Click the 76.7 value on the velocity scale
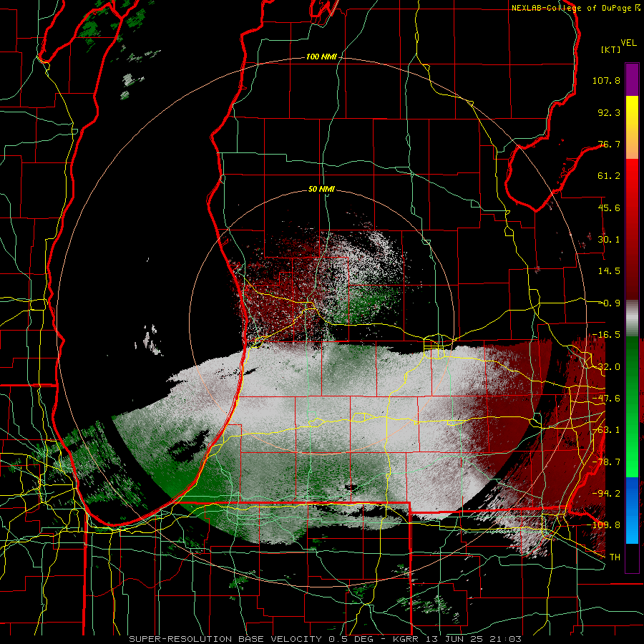 click(x=609, y=144)
